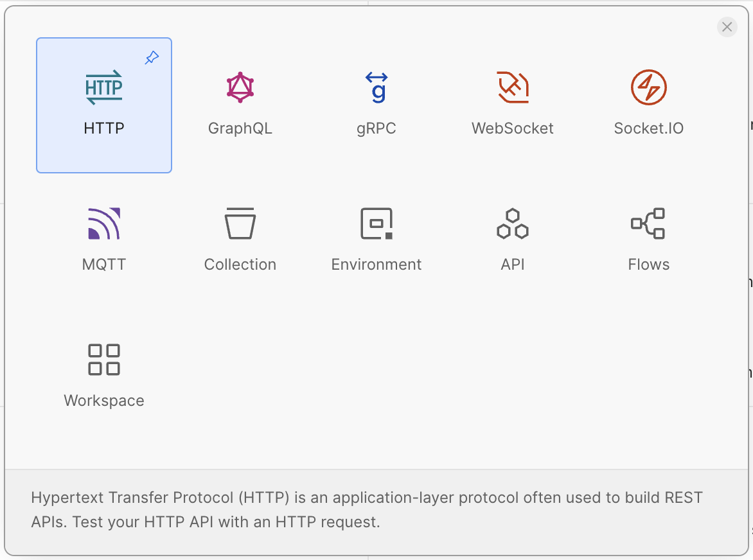The width and height of the screenshot is (753, 560).
Task: Click the "Environment" text label
Action: tap(376, 265)
